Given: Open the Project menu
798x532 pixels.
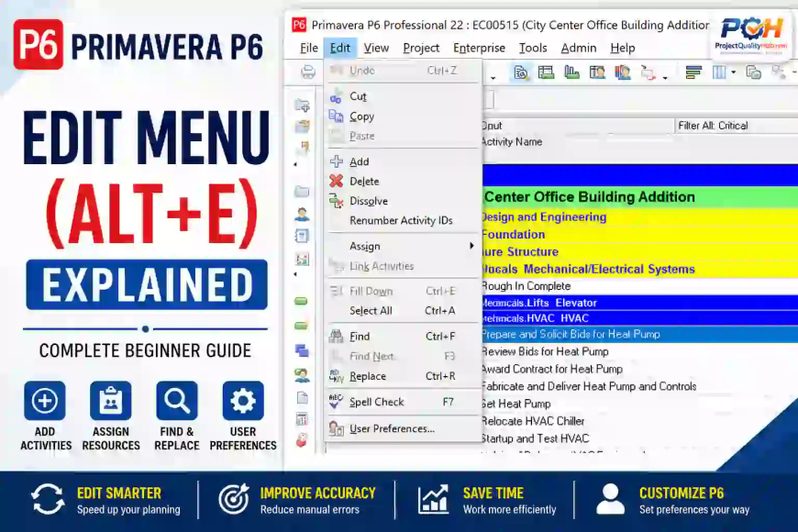Looking at the screenshot, I should (421, 48).
